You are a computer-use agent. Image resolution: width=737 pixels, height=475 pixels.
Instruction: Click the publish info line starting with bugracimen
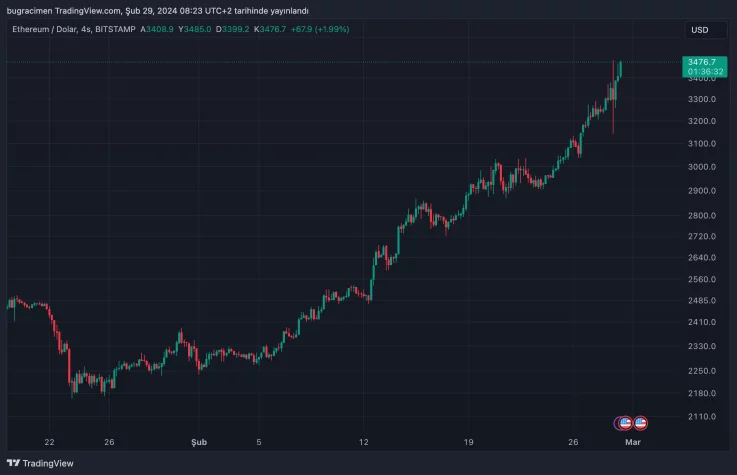[157, 10]
